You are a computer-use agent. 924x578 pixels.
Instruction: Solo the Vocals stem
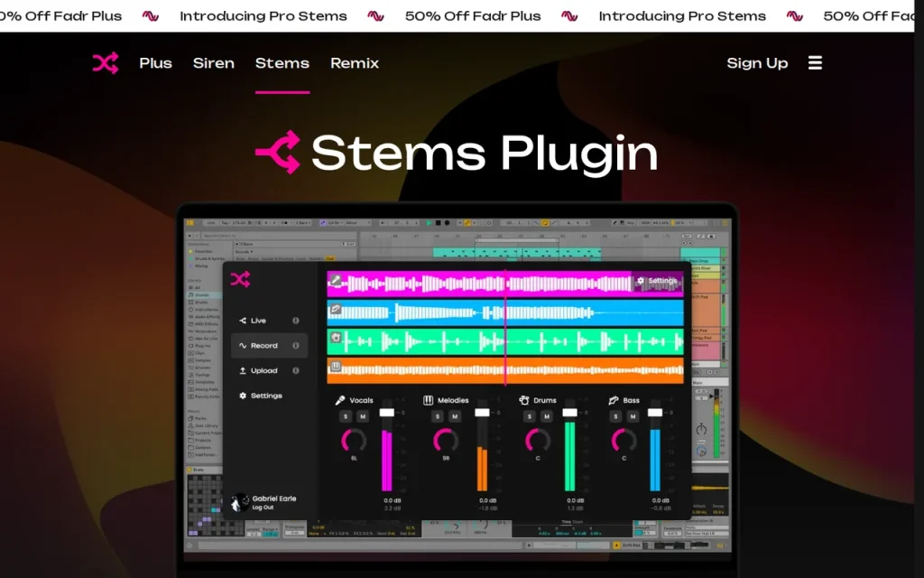coord(346,416)
